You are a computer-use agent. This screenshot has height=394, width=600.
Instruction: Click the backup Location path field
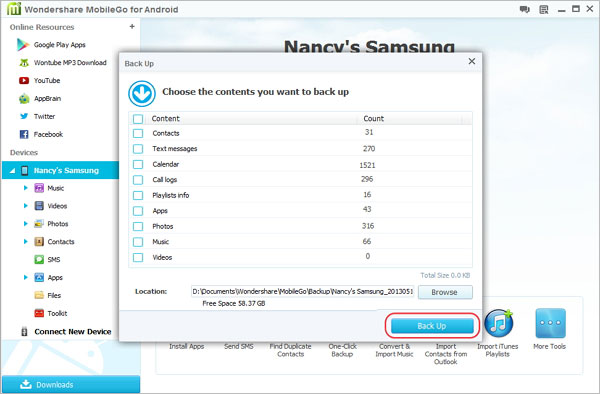tap(302, 291)
